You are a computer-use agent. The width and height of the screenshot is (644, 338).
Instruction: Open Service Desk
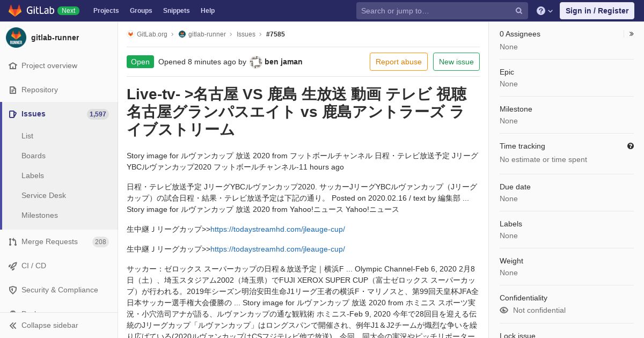click(43, 195)
